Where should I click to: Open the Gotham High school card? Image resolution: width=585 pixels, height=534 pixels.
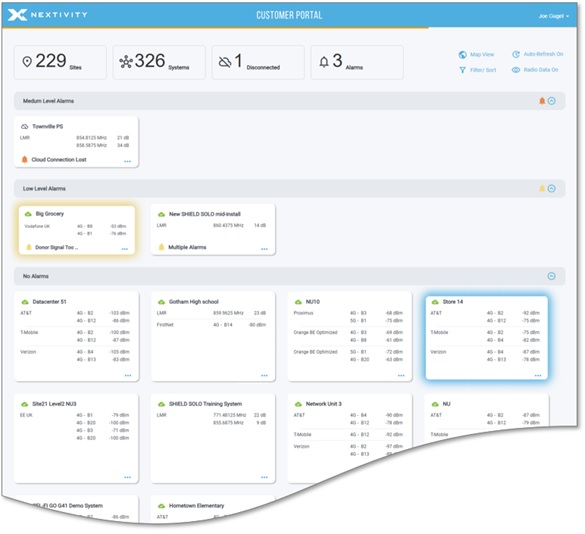pos(213,337)
